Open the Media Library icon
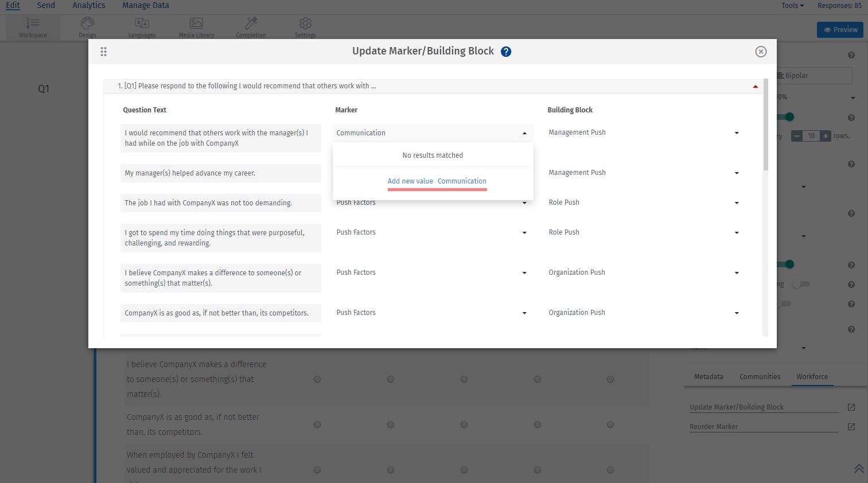The image size is (868, 483). click(x=196, y=27)
